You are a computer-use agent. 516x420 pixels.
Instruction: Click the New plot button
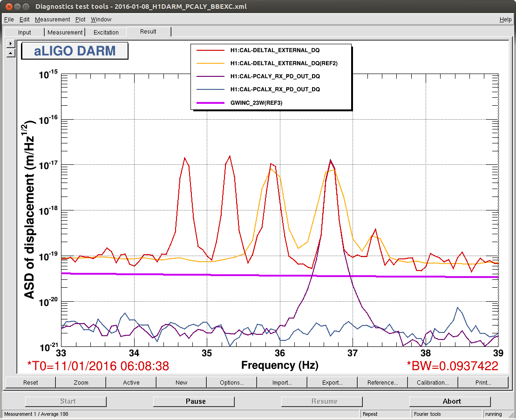181,382
